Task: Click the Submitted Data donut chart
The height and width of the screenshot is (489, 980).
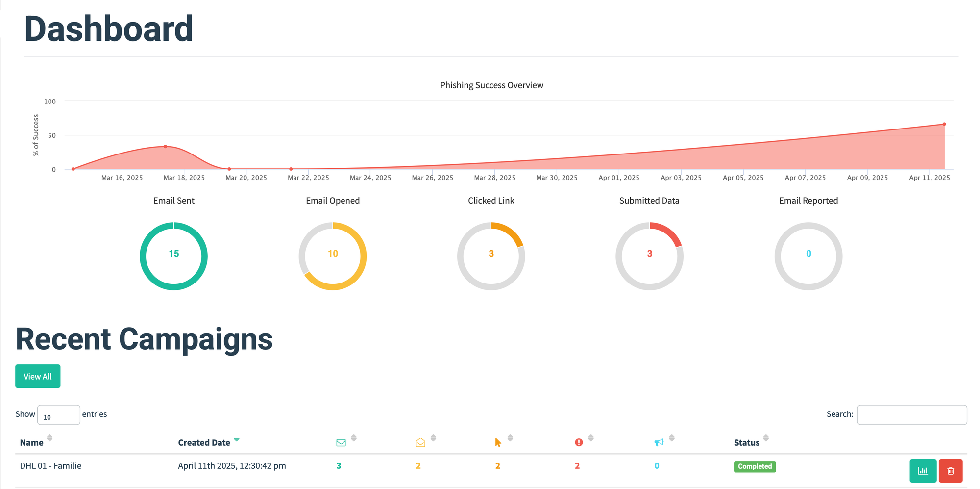Action: (x=649, y=256)
